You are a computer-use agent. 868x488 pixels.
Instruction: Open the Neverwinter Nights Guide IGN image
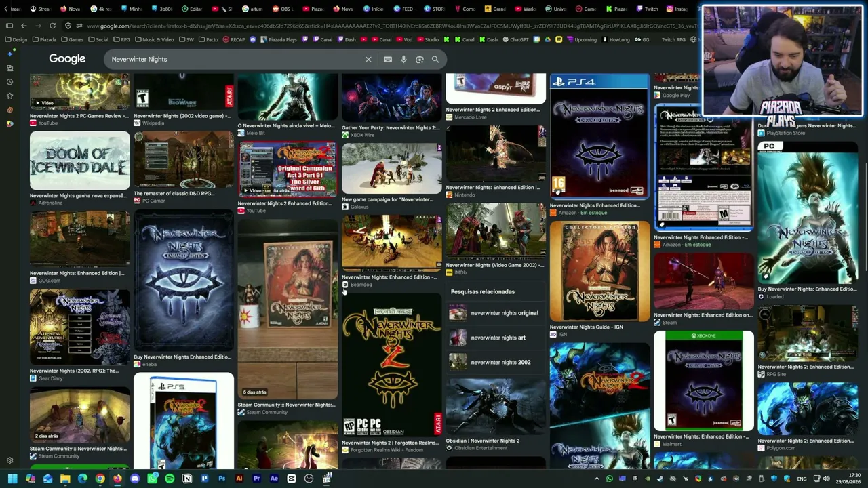(599, 271)
